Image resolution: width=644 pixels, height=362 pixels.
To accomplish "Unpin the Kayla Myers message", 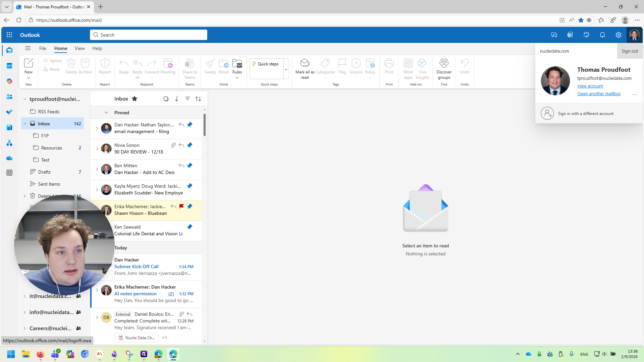I will [190, 186].
